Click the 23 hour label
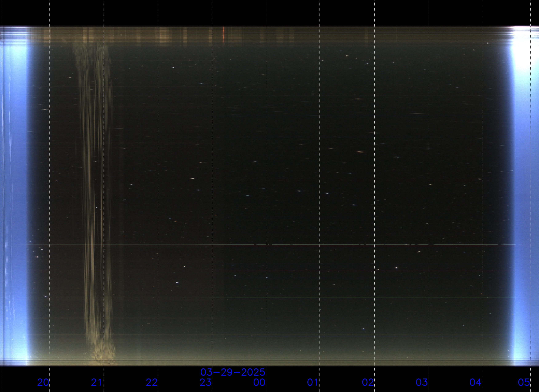 205,382
